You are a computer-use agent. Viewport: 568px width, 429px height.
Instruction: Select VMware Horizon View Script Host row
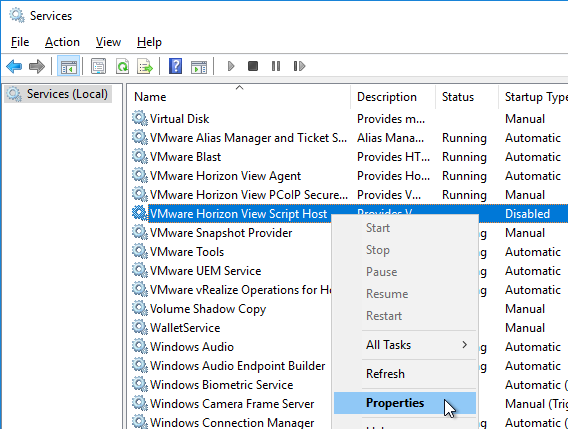238,214
